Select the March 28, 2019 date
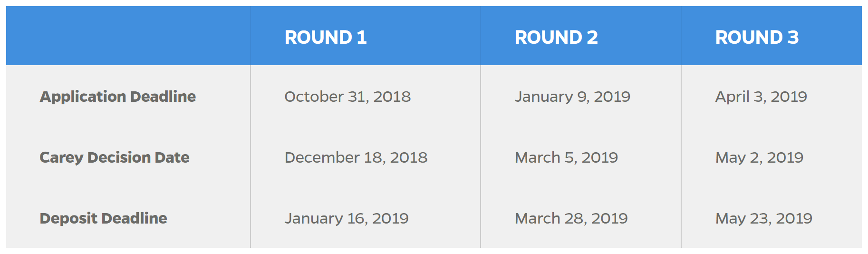The height and width of the screenshot is (254, 868). click(571, 218)
